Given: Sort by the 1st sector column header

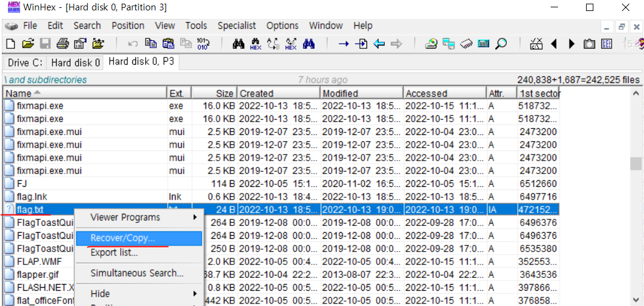Looking at the screenshot, I should (x=538, y=93).
